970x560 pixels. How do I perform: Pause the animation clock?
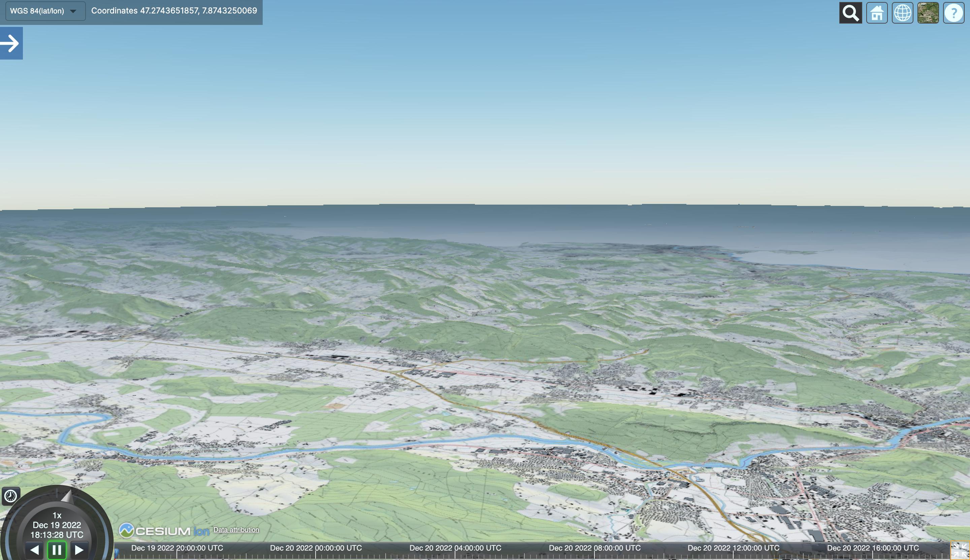pos(57,550)
